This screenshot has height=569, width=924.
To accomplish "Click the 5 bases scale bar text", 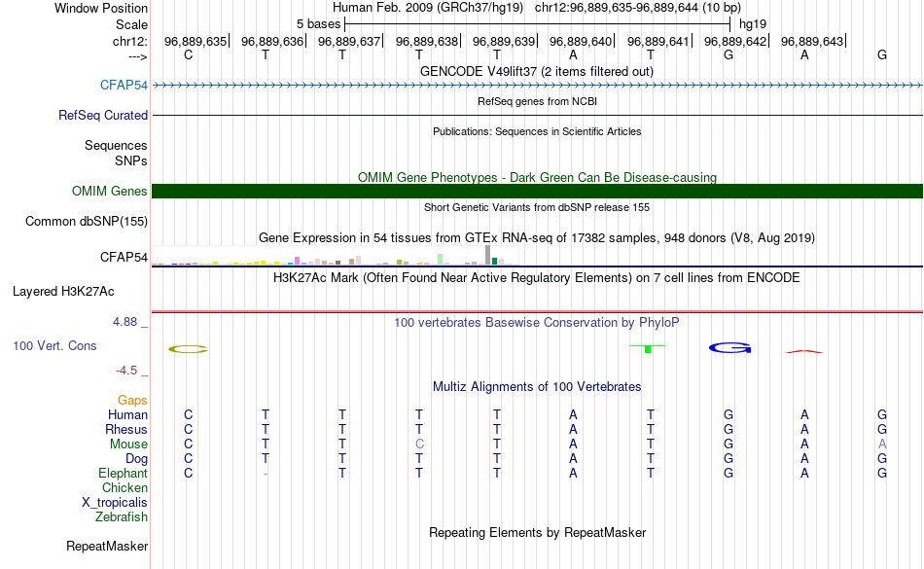I will 318,24.
